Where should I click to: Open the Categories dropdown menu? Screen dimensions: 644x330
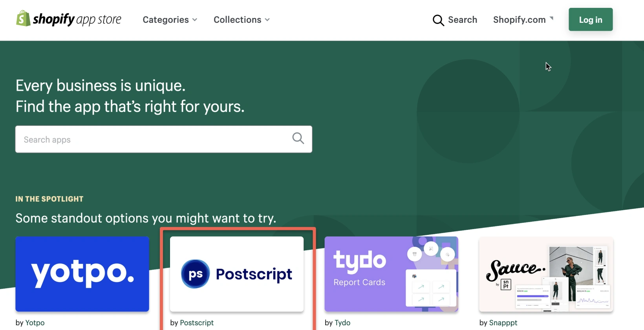pos(170,20)
